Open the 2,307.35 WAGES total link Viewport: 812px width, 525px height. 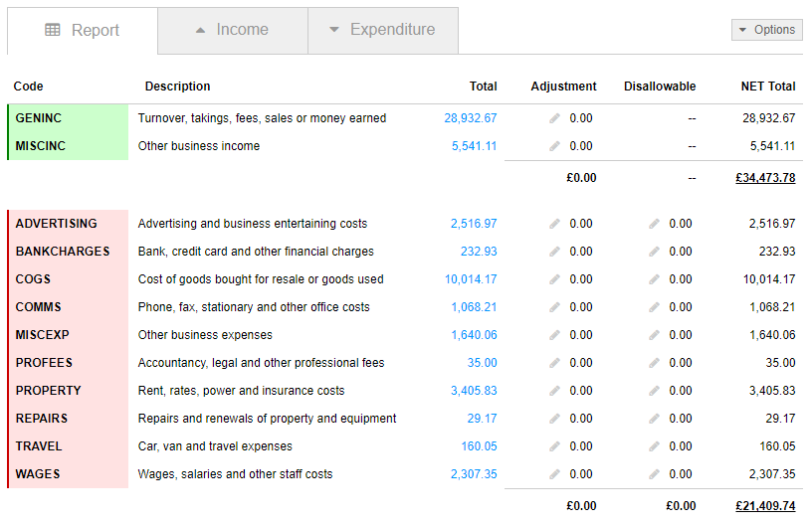(474, 474)
